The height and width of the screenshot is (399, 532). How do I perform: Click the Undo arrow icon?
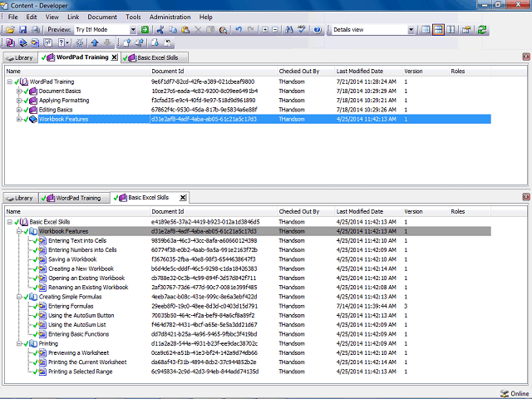click(x=239, y=30)
